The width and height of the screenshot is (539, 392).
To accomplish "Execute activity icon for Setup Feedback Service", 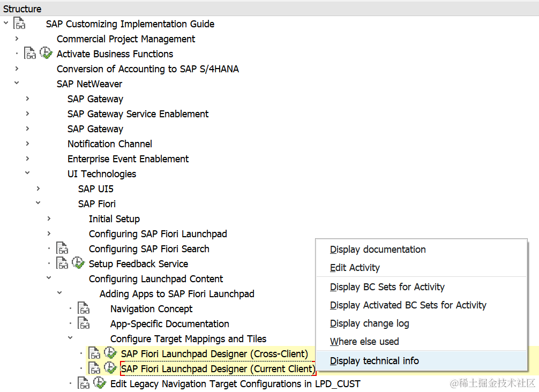I will tap(78, 263).
